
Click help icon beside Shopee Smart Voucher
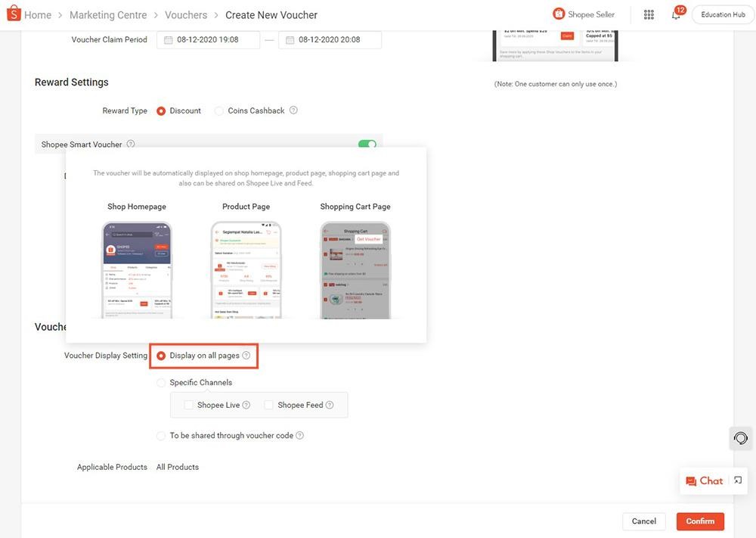(x=131, y=144)
